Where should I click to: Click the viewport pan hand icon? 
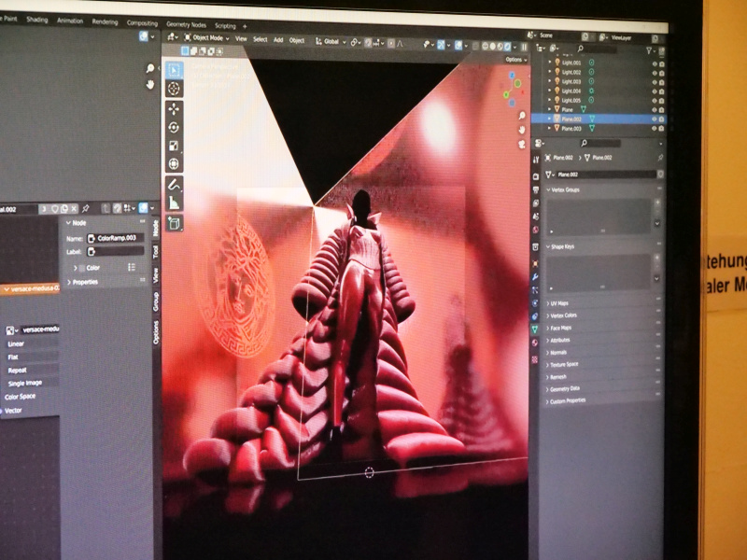[x=522, y=129]
